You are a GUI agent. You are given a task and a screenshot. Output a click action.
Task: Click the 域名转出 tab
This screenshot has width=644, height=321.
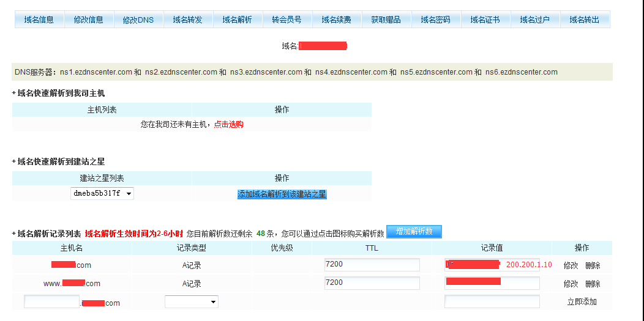pyautogui.click(x=585, y=20)
